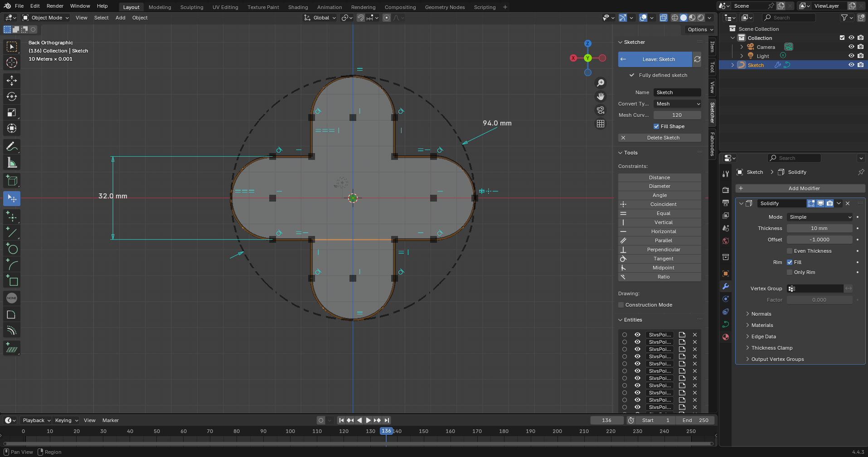Select the Scale tool in the toolbar
This screenshot has height=457, width=868.
click(12, 113)
